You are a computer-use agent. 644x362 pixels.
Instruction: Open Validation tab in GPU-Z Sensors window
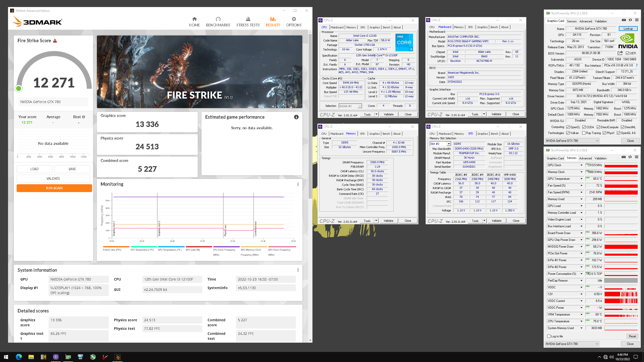600,158
